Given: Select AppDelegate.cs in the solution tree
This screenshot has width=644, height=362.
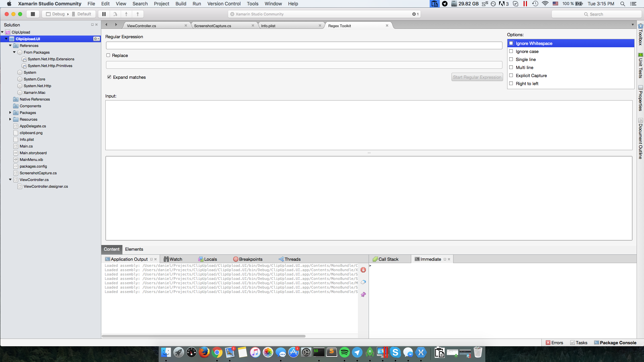Looking at the screenshot, I should tap(33, 126).
